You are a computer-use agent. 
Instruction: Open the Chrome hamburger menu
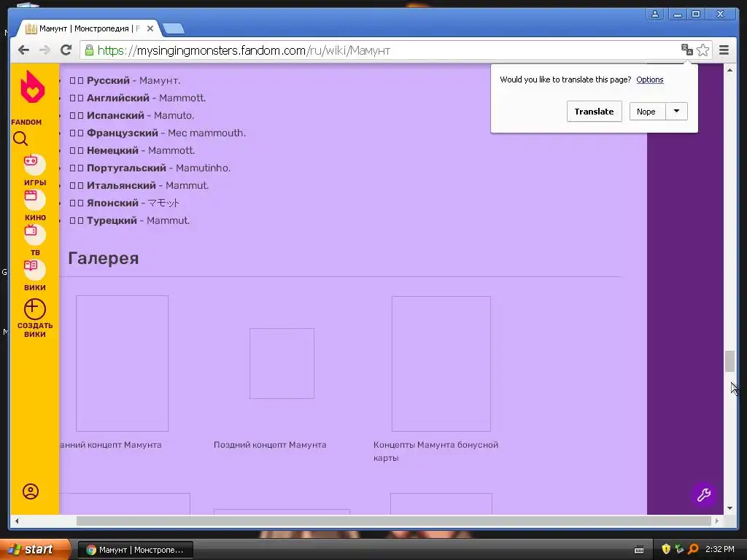(724, 50)
